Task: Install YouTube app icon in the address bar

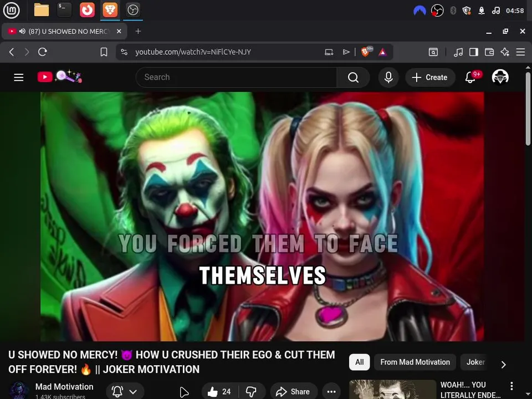Action: click(329, 52)
